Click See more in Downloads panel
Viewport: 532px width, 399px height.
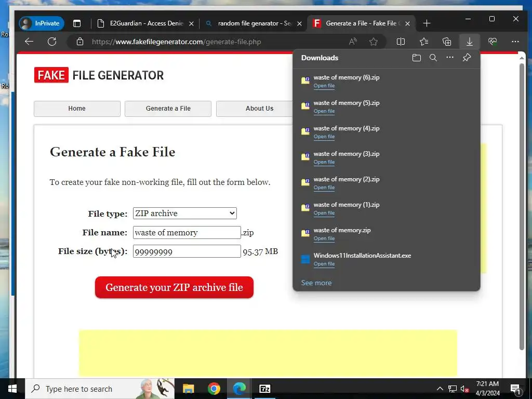tap(316, 283)
